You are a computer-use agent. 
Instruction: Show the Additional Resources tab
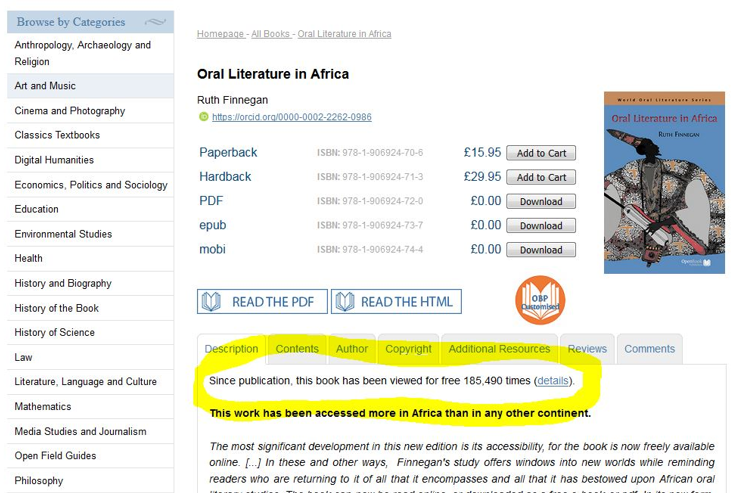pyautogui.click(x=499, y=349)
